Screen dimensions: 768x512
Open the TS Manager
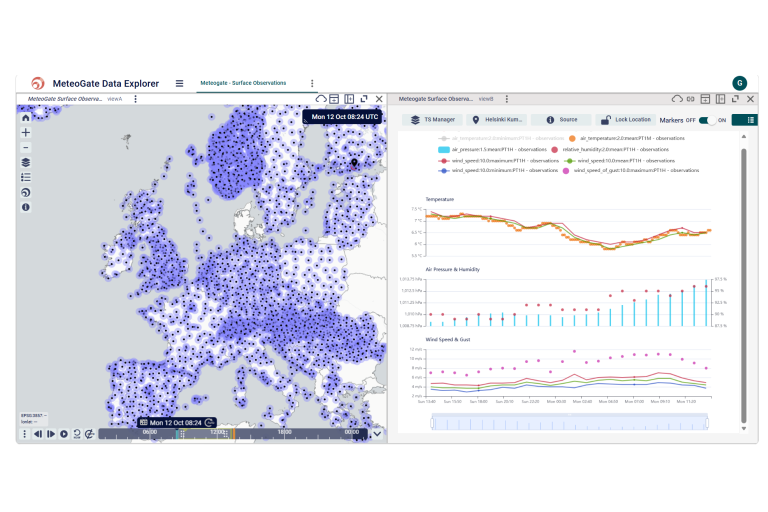coord(432,120)
